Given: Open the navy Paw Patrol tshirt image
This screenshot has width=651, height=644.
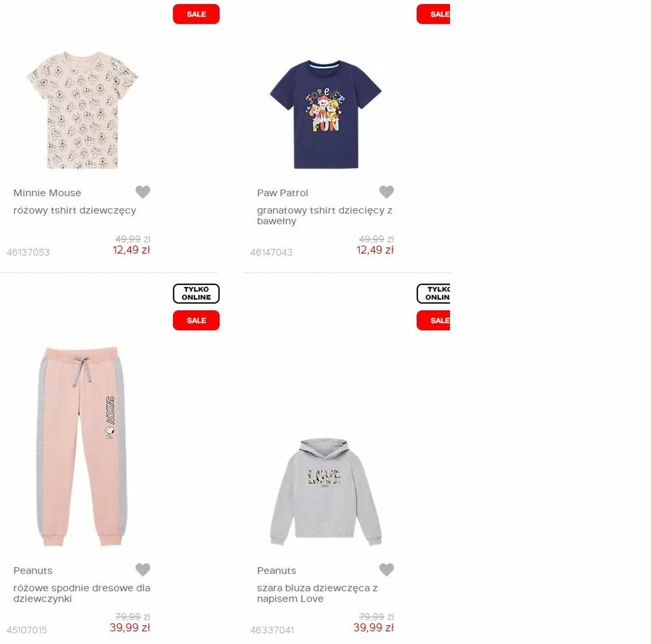Looking at the screenshot, I should [325, 114].
